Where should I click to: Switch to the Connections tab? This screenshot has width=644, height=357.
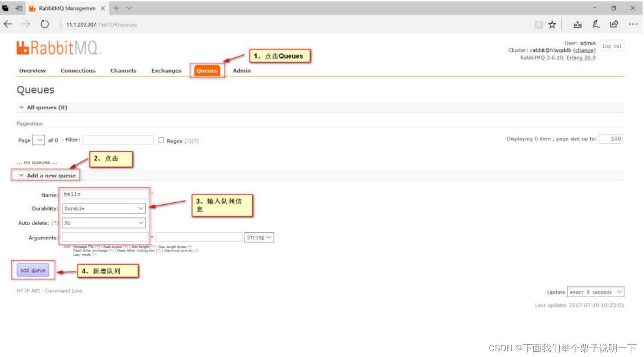pyautogui.click(x=78, y=71)
